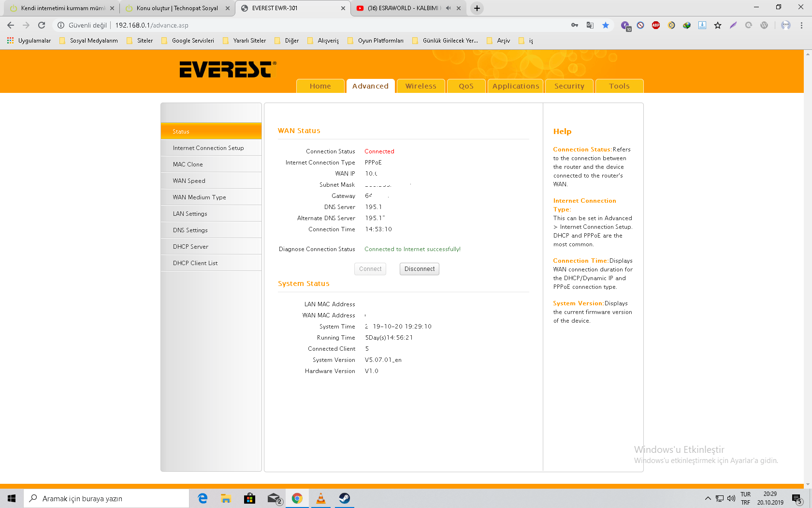812x508 pixels.
Task: Select the Advanced tab
Action: coord(370,86)
